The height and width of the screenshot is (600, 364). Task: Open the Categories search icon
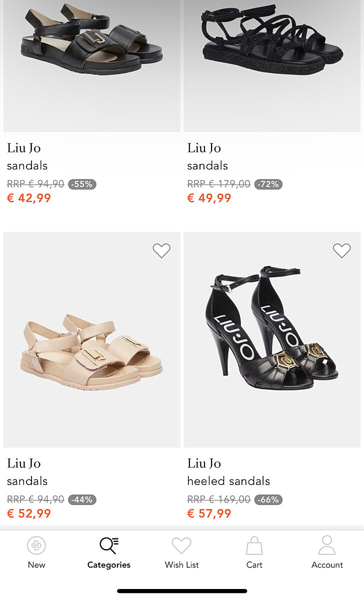[x=108, y=545]
